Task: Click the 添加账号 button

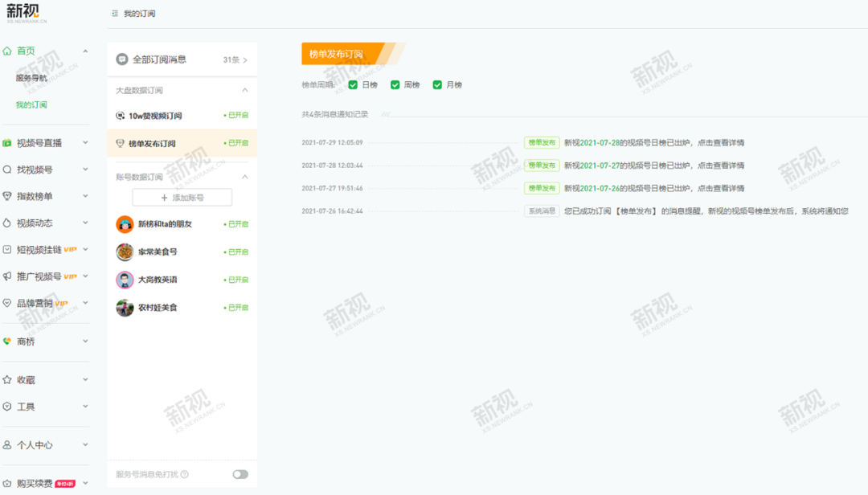Action: click(x=181, y=197)
